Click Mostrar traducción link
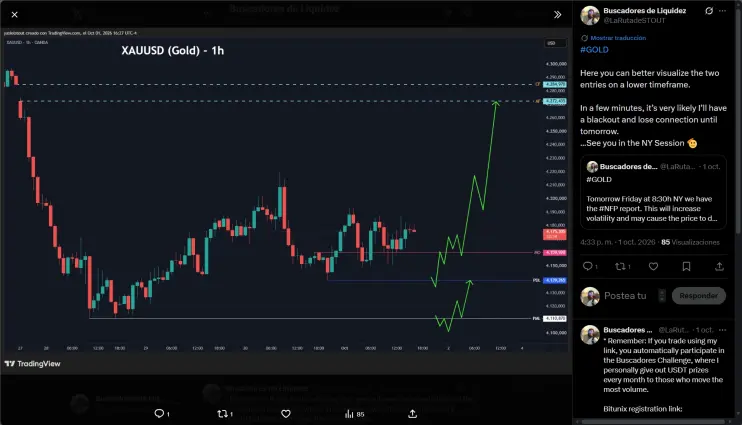The height and width of the screenshot is (425, 742). [618, 38]
